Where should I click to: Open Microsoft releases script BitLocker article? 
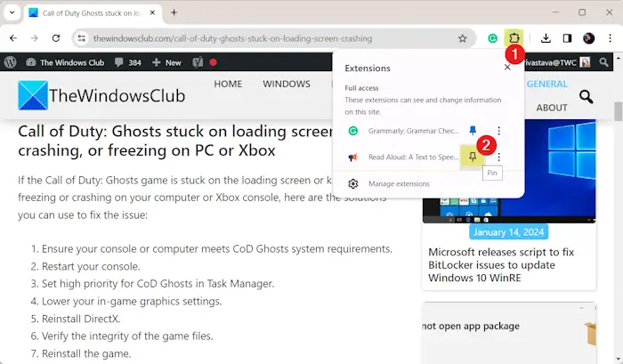click(x=501, y=265)
